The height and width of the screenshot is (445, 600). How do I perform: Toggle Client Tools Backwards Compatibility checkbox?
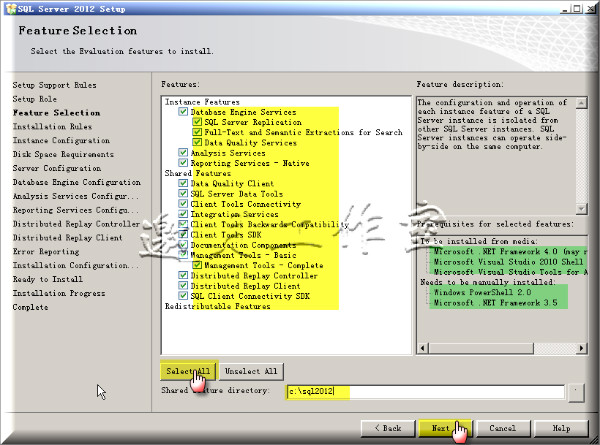pos(183,224)
